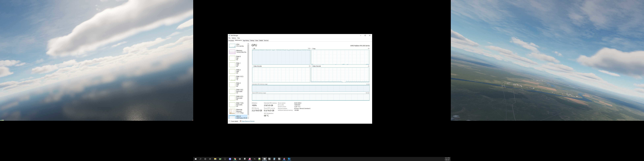Open Task View from taskbar
This screenshot has height=161, width=644.
pyautogui.click(x=210, y=159)
